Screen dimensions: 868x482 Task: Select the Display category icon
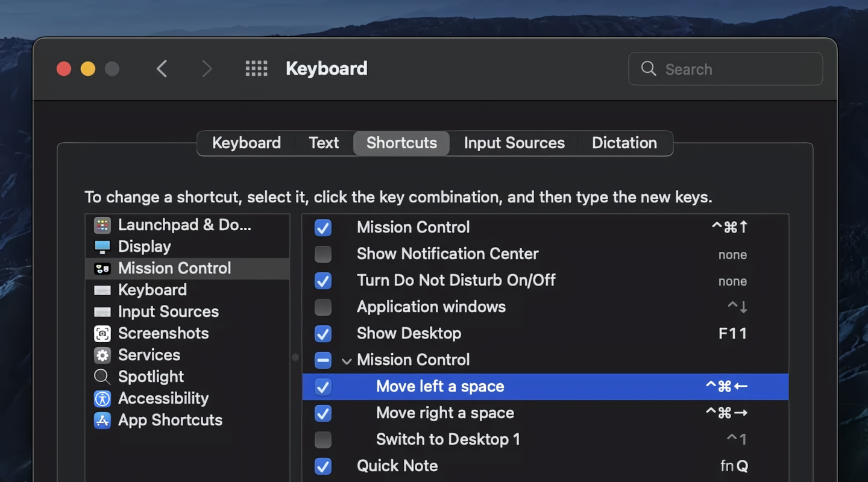pos(102,247)
